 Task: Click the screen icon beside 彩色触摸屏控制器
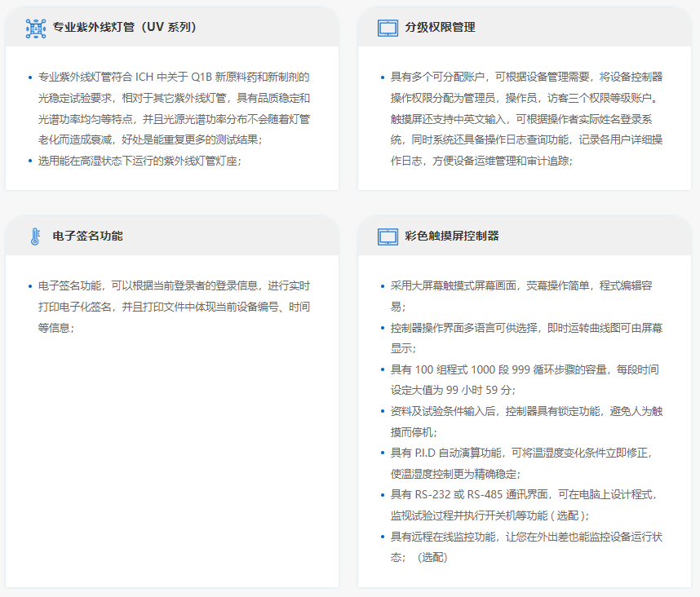pyautogui.click(x=388, y=237)
